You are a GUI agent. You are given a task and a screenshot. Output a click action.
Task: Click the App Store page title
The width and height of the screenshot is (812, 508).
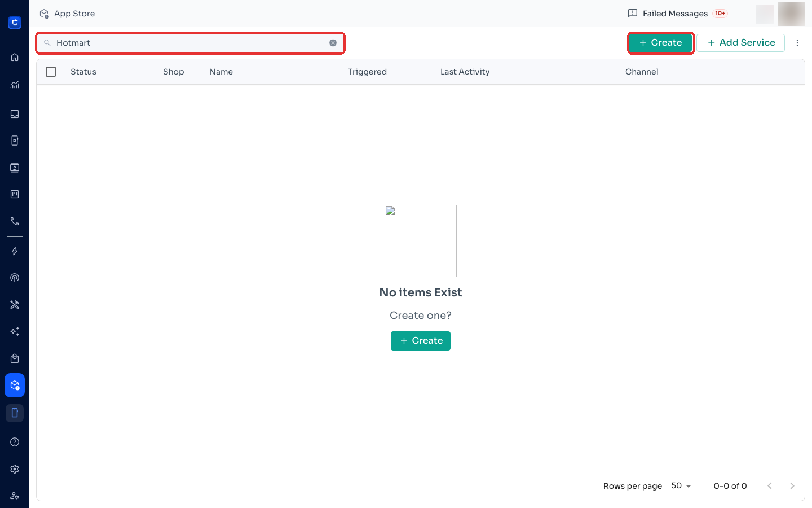[74, 14]
